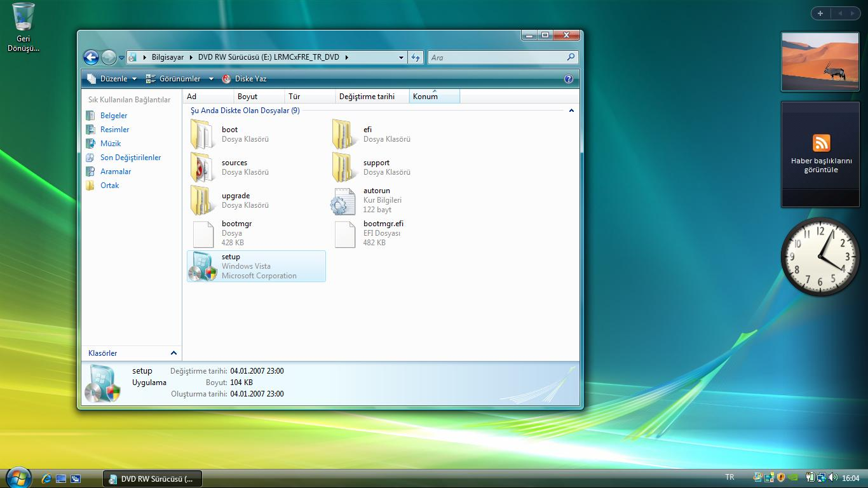Click the TR language indicator
Screen dimensions: 868x488
point(729,477)
